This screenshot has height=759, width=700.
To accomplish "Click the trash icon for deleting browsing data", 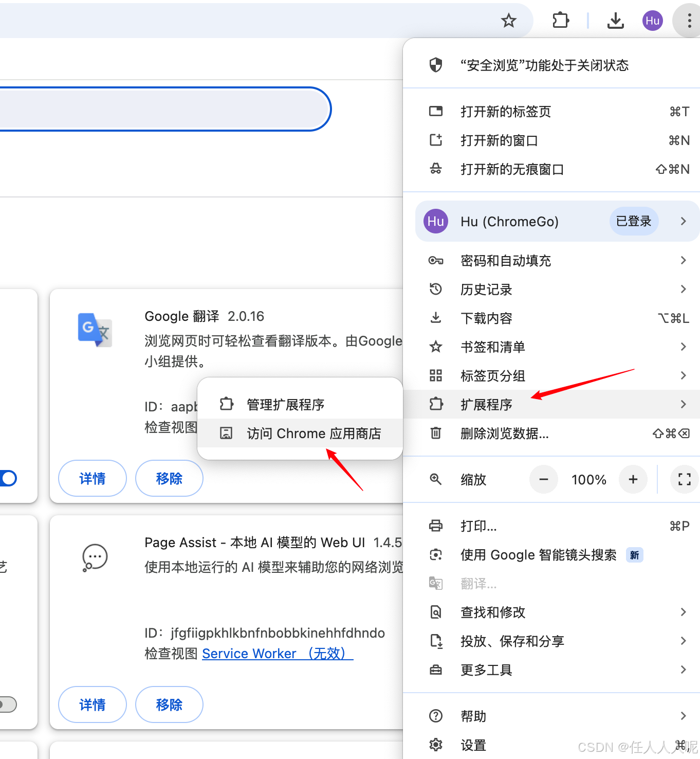I will tap(436, 433).
